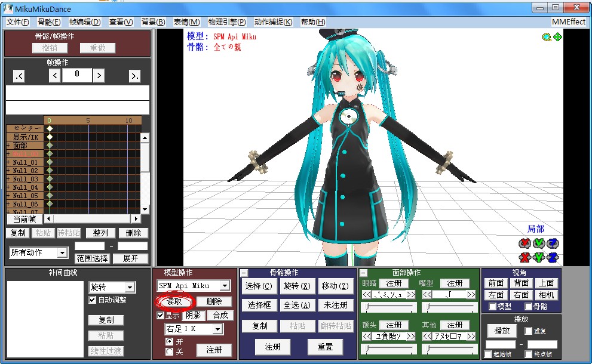Viewport: 592px width, 364px height.
Task: Click the センター track keyframe diamond
Action: [x=50, y=128]
